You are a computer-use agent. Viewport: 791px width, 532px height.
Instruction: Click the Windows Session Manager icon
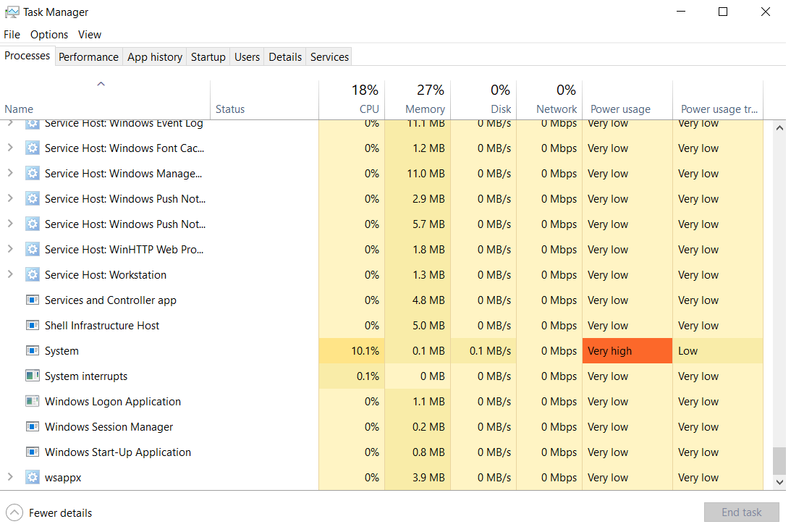tap(33, 426)
